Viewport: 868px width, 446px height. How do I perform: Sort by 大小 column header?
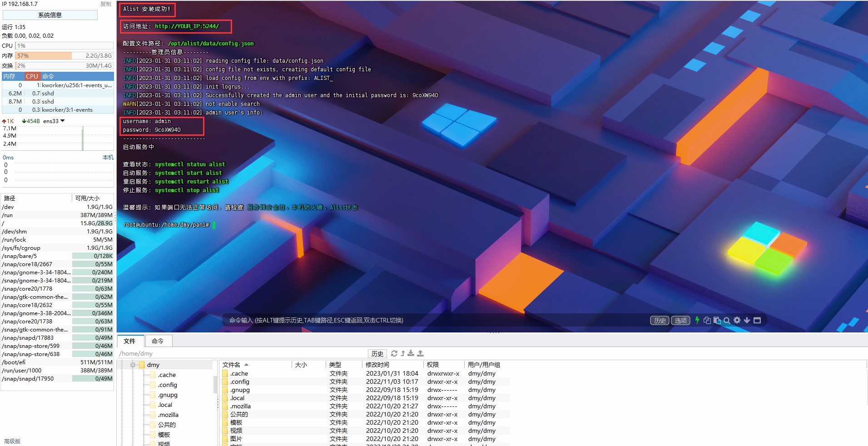[309, 365]
